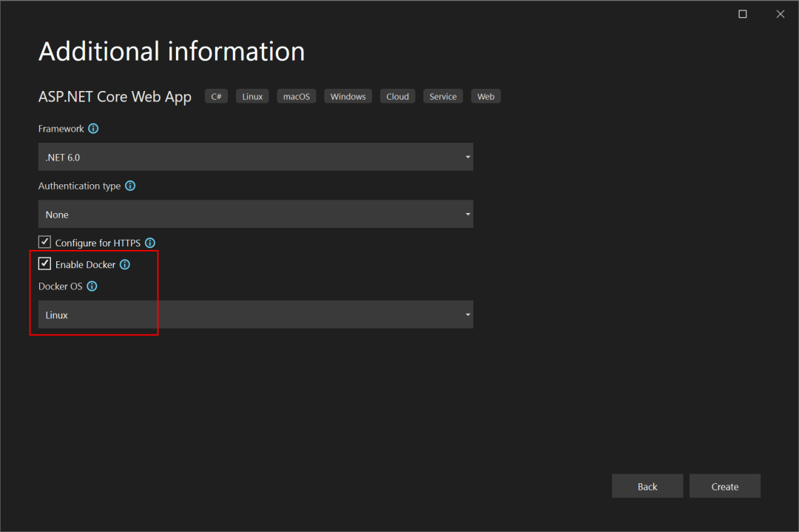Click the Cloud project type tag
The image size is (799, 532).
click(397, 96)
